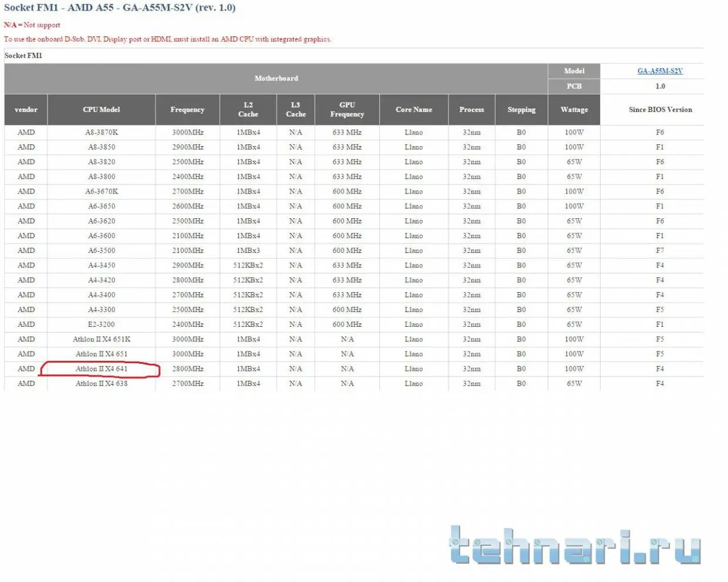Click the Core Name column header
This screenshot has height=582, width=728.
[414, 110]
